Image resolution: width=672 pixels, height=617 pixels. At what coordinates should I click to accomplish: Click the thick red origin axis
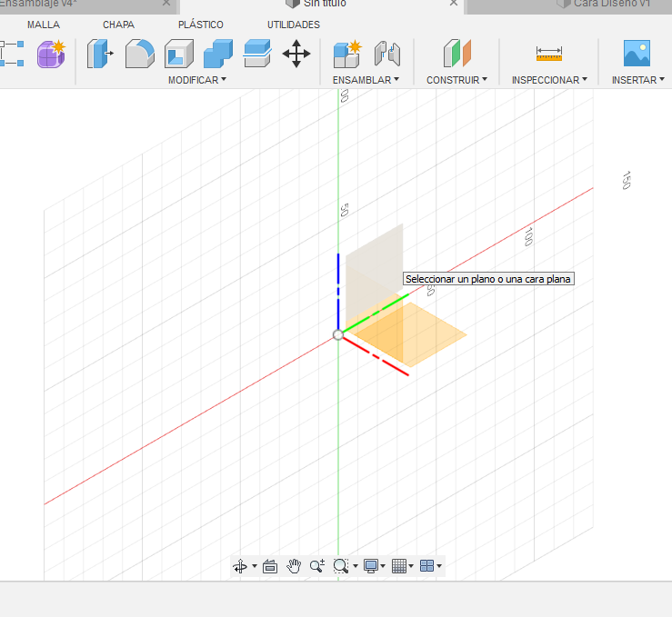(x=376, y=356)
